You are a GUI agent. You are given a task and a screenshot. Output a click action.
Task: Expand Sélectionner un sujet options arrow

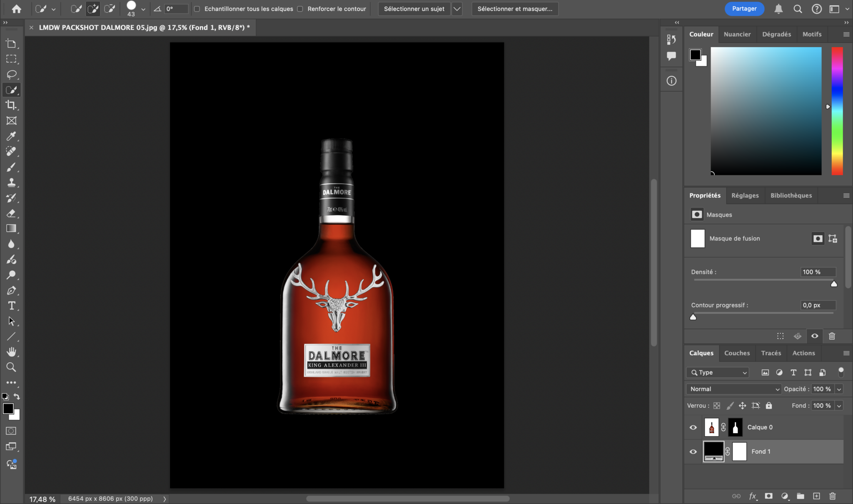pos(457,9)
